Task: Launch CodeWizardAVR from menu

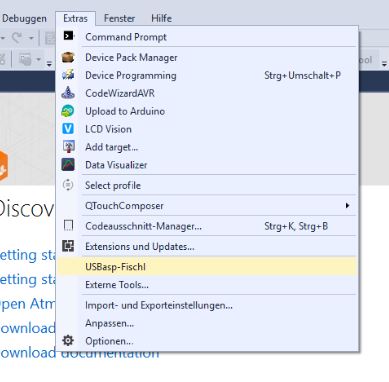Action: (x=207, y=93)
